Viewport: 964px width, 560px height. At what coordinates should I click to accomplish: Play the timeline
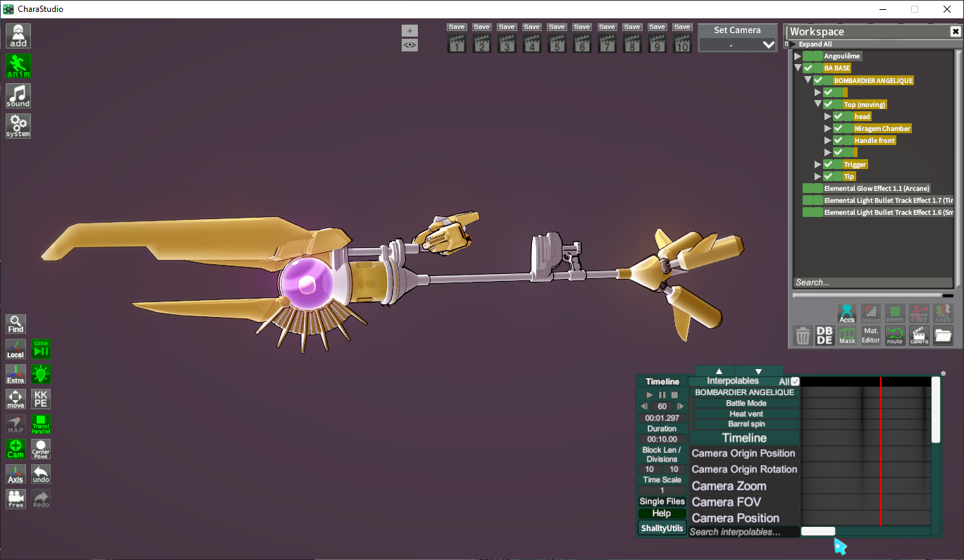pyautogui.click(x=650, y=395)
